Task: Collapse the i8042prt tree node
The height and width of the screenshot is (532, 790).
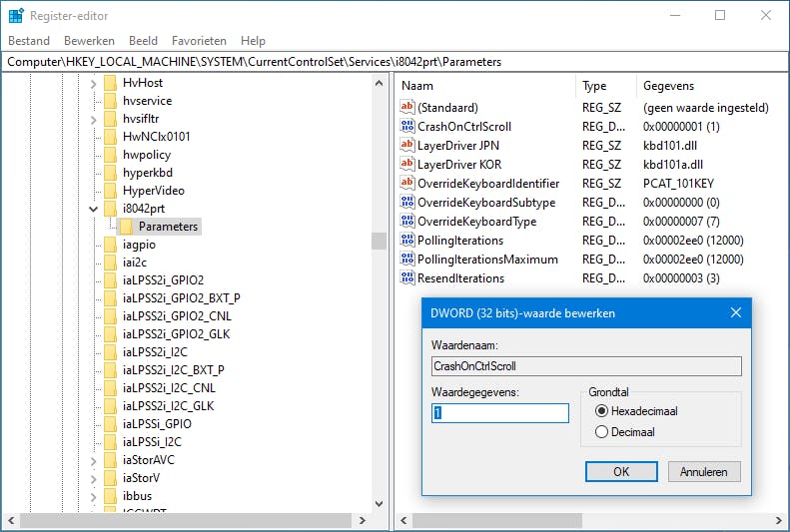Action: (x=94, y=209)
